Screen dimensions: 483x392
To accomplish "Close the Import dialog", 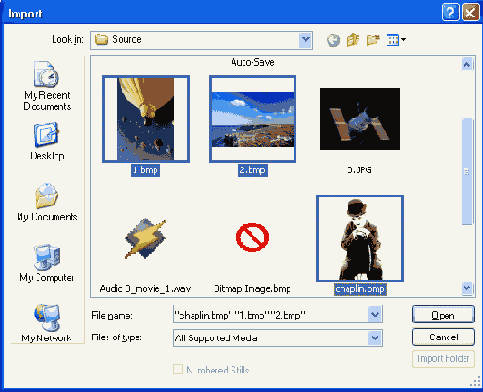I will 470,13.
